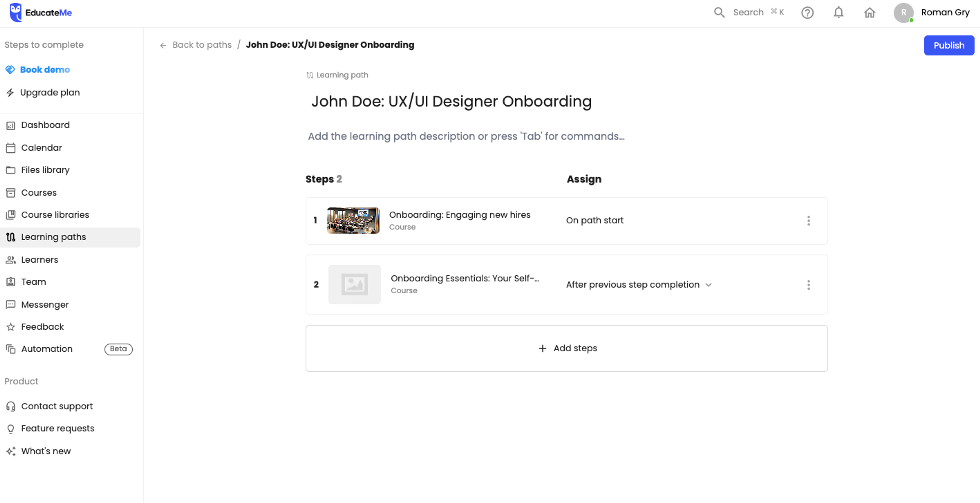Viewport: 980px width, 503px height.
Task: Open the Dashboard menu item
Action: tap(70, 125)
